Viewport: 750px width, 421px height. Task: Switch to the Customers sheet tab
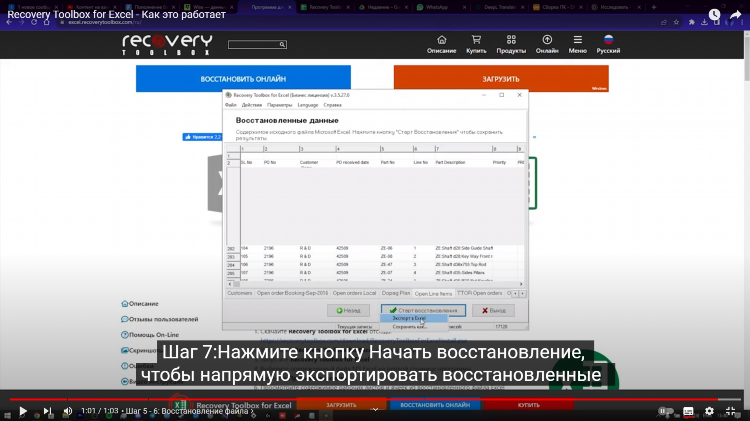(240, 293)
